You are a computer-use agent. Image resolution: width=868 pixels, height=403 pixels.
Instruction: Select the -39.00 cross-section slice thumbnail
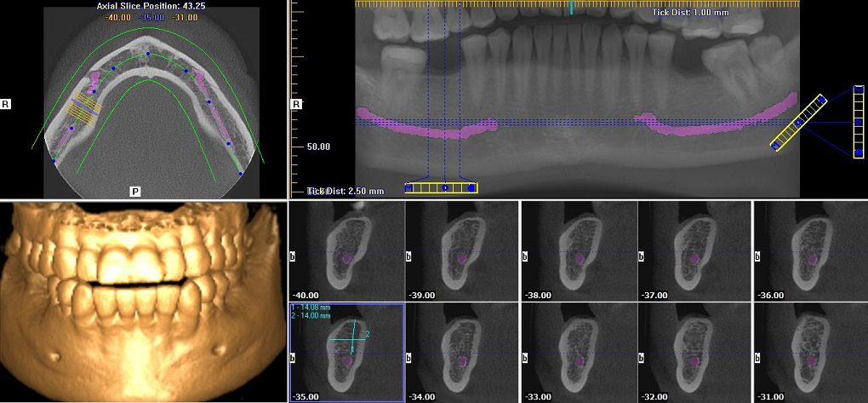pyautogui.click(x=462, y=251)
